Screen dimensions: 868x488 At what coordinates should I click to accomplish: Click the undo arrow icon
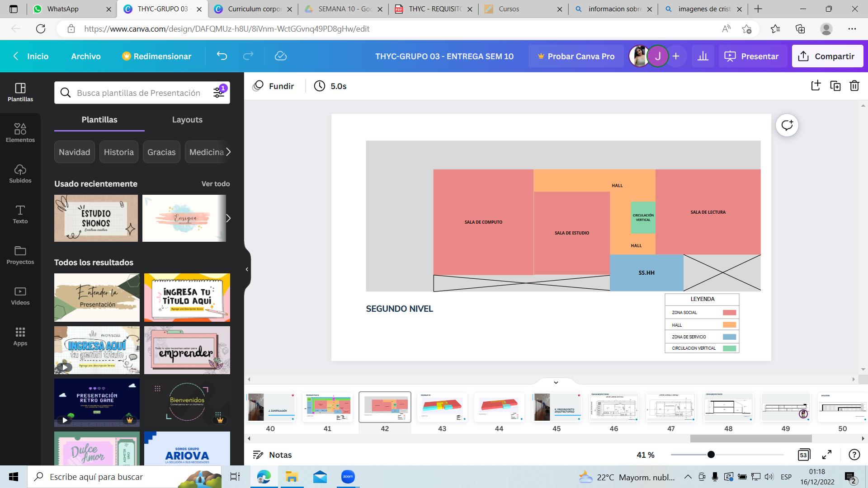coord(222,56)
